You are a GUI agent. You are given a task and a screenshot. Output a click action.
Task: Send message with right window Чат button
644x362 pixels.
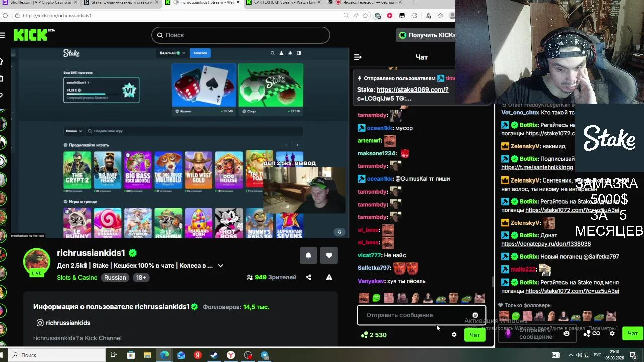(632, 333)
